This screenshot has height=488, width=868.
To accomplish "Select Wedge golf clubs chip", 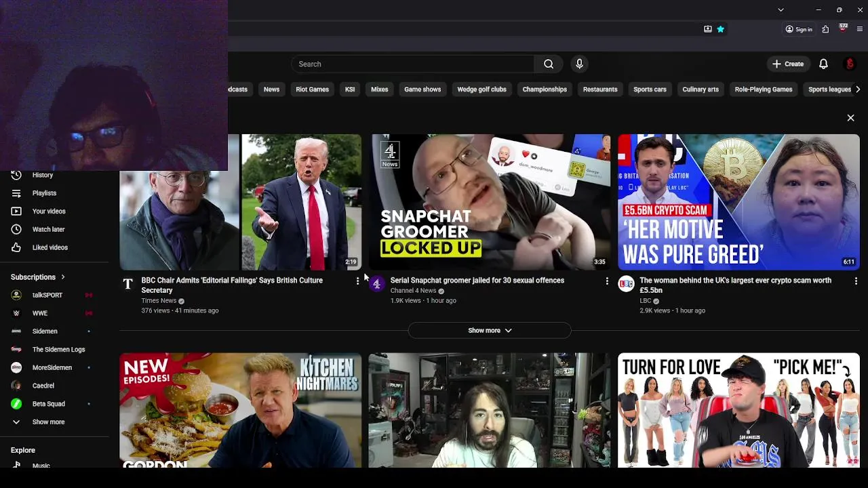I will coord(481,89).
